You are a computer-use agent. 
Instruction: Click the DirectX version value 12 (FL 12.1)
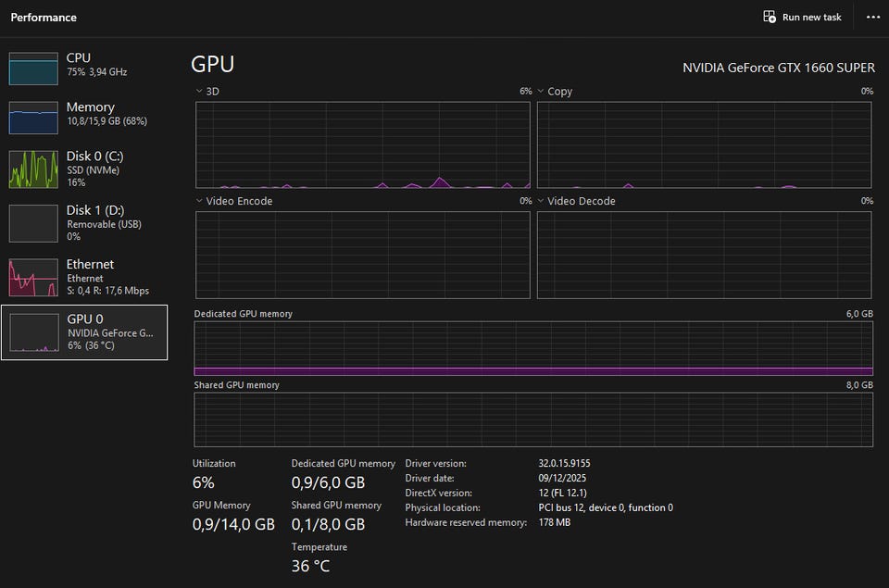click(562, 493)
